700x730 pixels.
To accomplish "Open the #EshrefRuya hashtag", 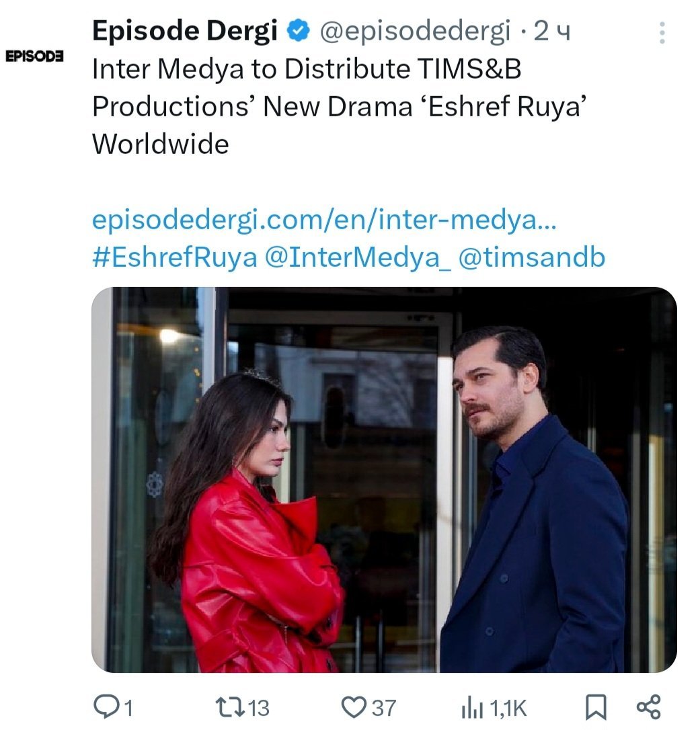I will coord(175,257).
